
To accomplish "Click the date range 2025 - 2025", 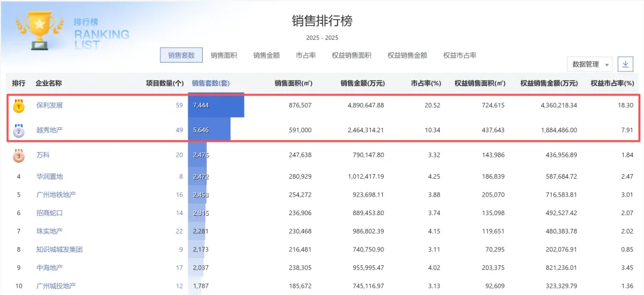I will click(322, 38).
